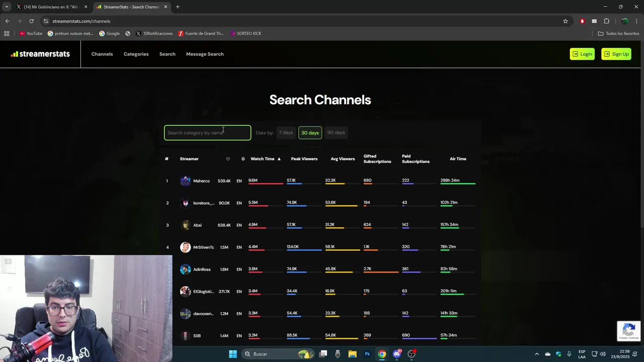Sort by Paid Subscriptions column
Image resolution: width=644 pixels, height=362 pixels.
click(x=416, y=159)
